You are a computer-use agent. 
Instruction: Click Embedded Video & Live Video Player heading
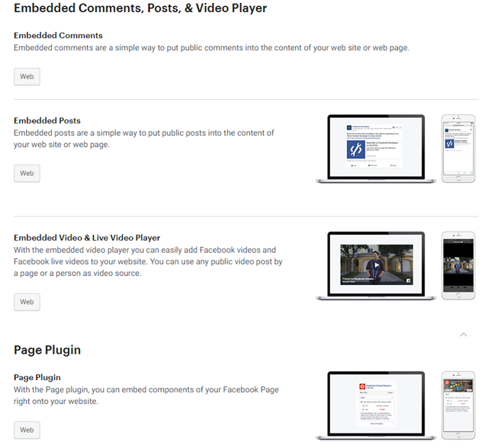pos(87,238)
